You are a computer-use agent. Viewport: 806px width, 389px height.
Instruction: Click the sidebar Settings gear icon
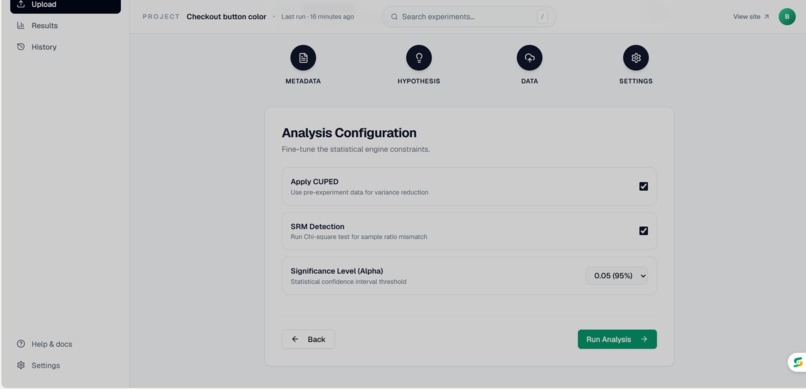point(21,365)
